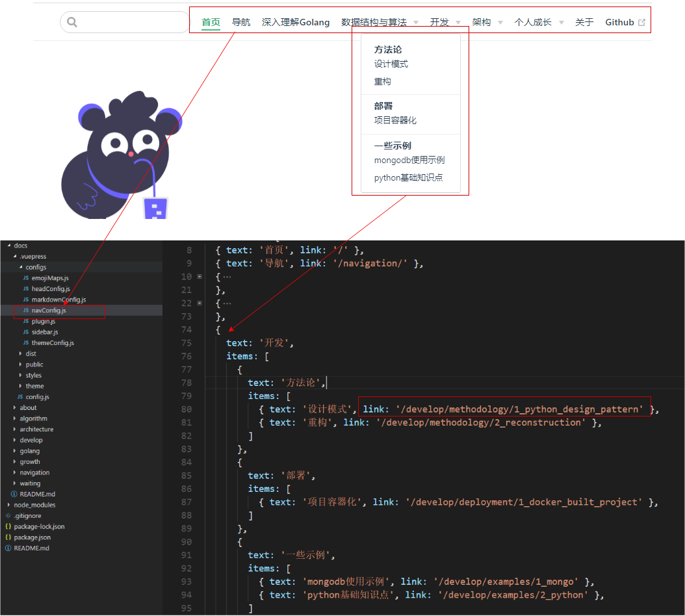Select 设计模式 in the dropdown list

pyautogui.click(x=391, y=64)
